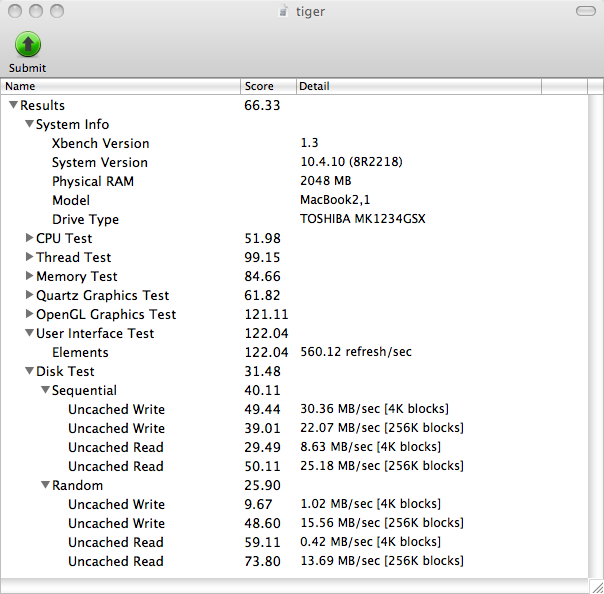This screenshot has height=594, width=604.
Task: Collapse the User Interface Test row
Action: click(x=29, y=332)
